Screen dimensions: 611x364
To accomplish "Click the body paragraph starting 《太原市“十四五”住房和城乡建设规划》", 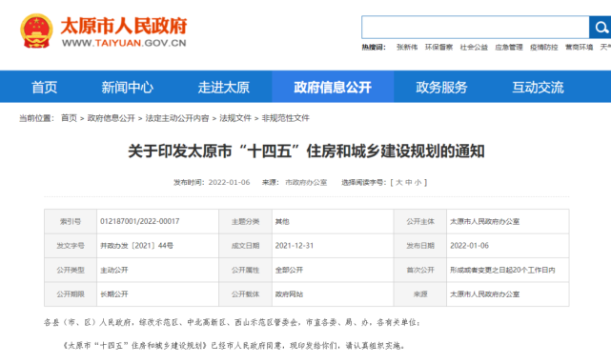I will tap(234, 345).
